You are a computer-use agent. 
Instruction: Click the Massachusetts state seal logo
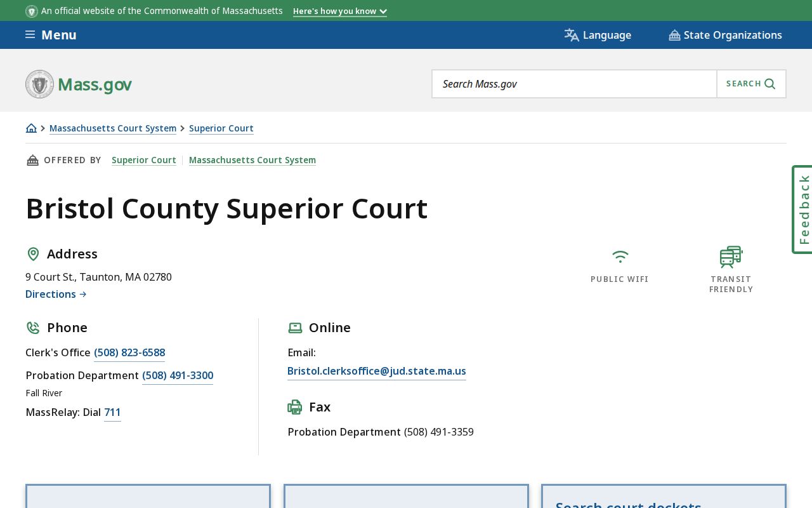(39, 84)
